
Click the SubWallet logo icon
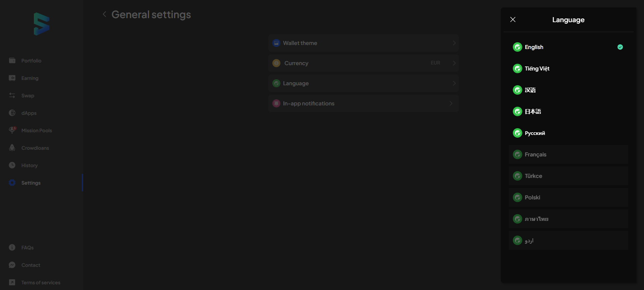(x=42, y=24)
